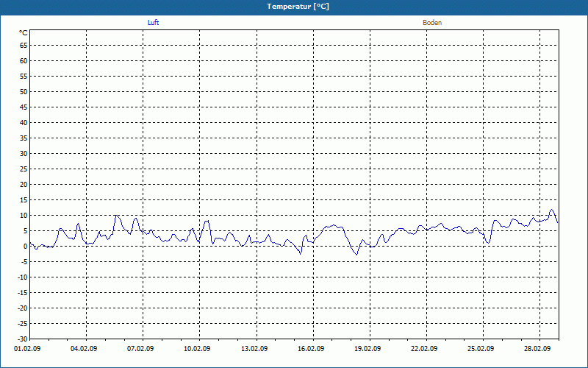This screenshot has width=588, height=368.
Task: Select the 65 value on the y-axis
Action: click(x=24, y=46)
